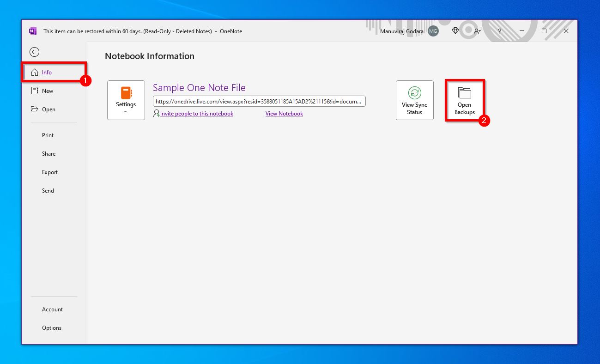Open the Account page
The width and height of the screenshot is (600, 364).
coord(52,309)
